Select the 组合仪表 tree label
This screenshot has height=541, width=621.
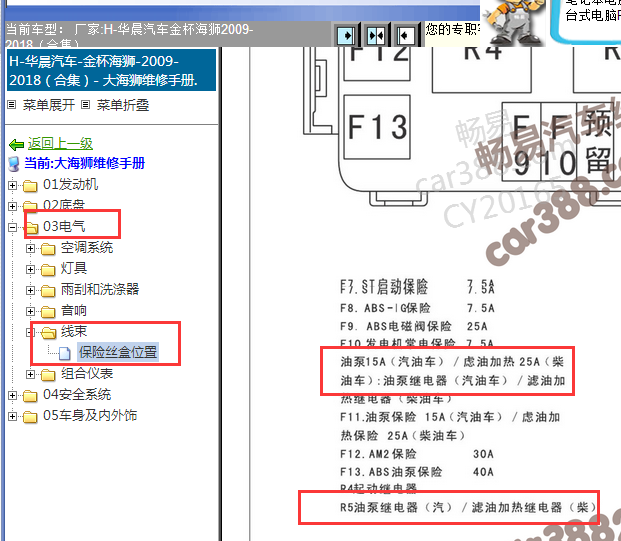click(x=87, y=373)
